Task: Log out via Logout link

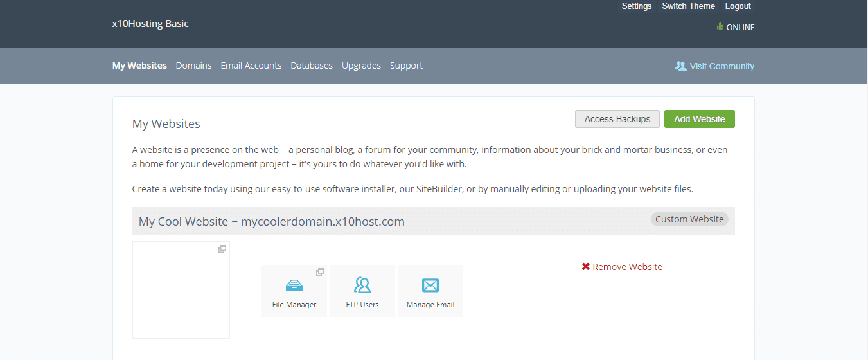Action: pyautogui.click(x=738, y=6)
